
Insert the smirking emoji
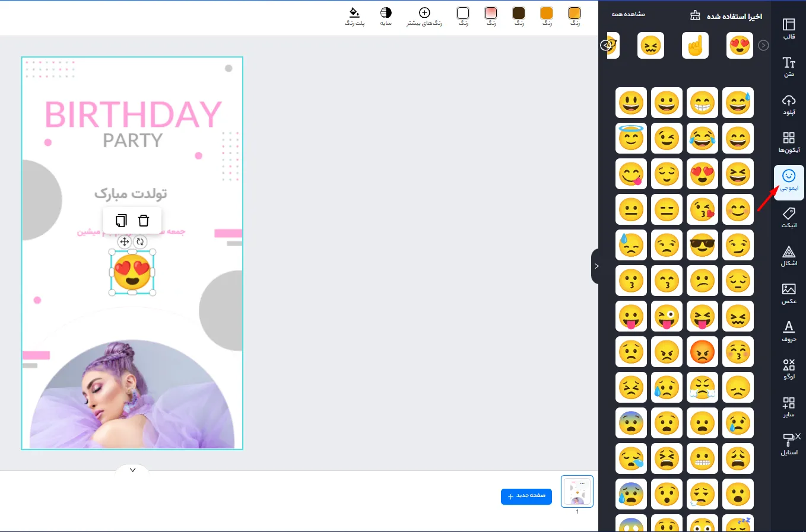coord(738,245)
